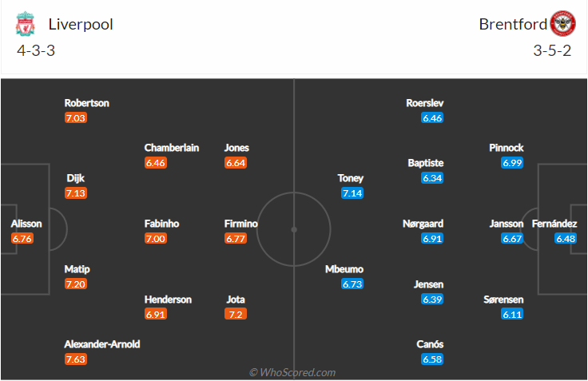Select Jota's 7.2 rating badge

(x=235, y=314)
